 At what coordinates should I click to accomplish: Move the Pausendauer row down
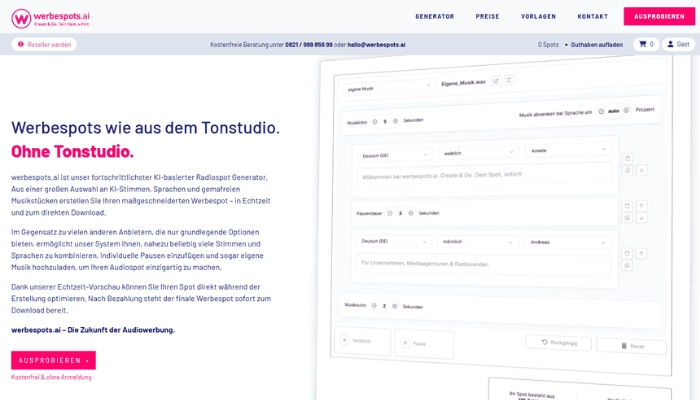pos(642,218)
